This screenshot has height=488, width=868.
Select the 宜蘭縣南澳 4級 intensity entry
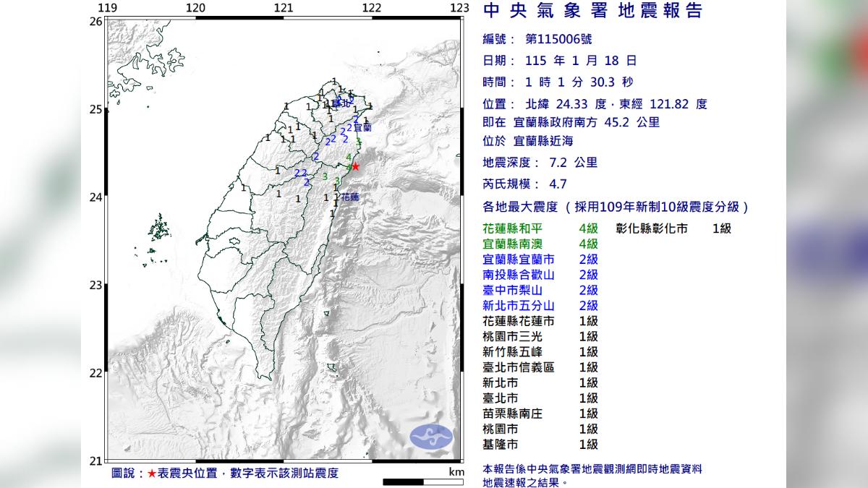(x=540, y=244)
